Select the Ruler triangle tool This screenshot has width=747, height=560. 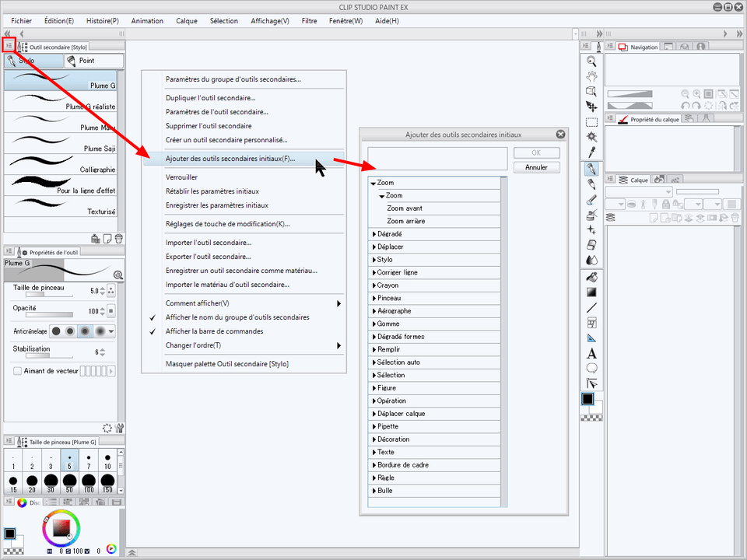click(591, 338)
